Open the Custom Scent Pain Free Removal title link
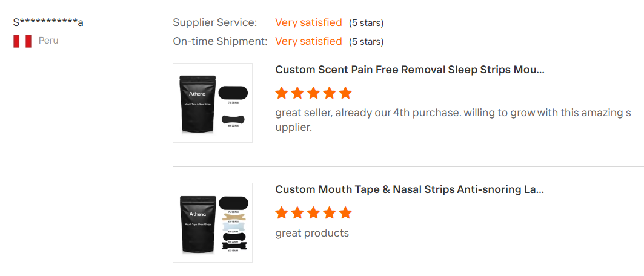The image size is (644, 276). click(x=410, y=70)
